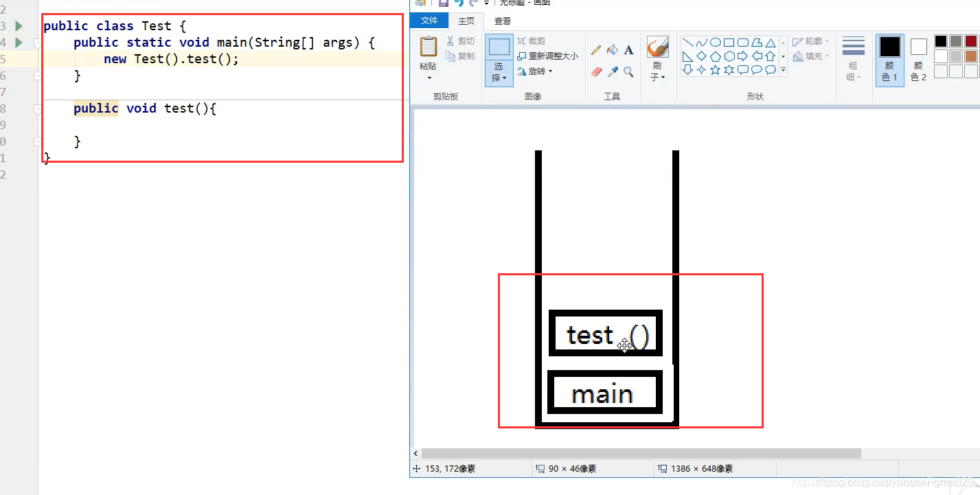Expand the 旋转 rotate dropdown
Image resolution: width=980 pixels, height=495 pixels.
click(540, 71)
